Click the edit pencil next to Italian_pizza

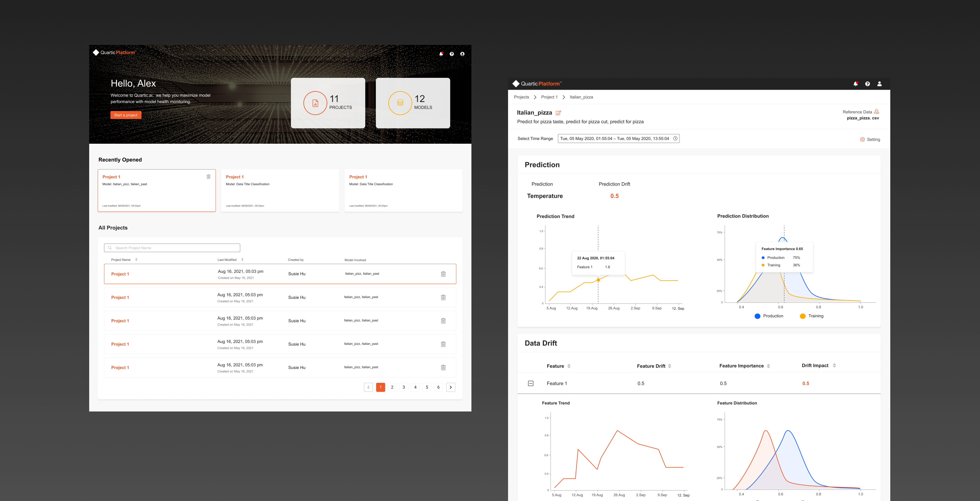point(558,113)
